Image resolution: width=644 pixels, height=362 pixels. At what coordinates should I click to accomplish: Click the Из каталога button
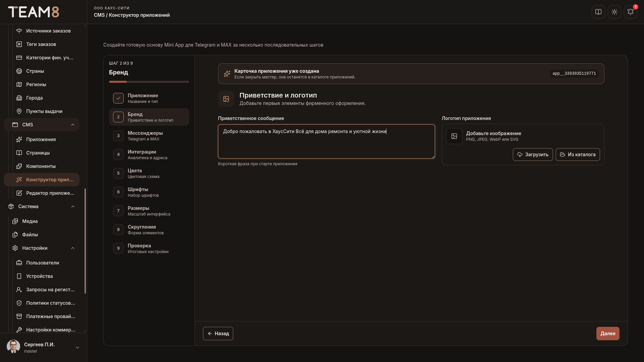click(x=578, y=155)
